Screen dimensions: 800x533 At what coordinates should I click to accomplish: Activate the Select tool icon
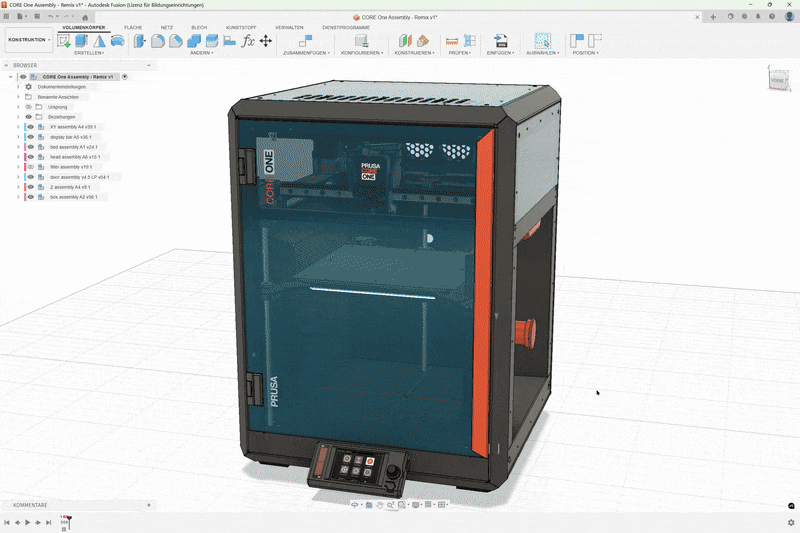542,41
